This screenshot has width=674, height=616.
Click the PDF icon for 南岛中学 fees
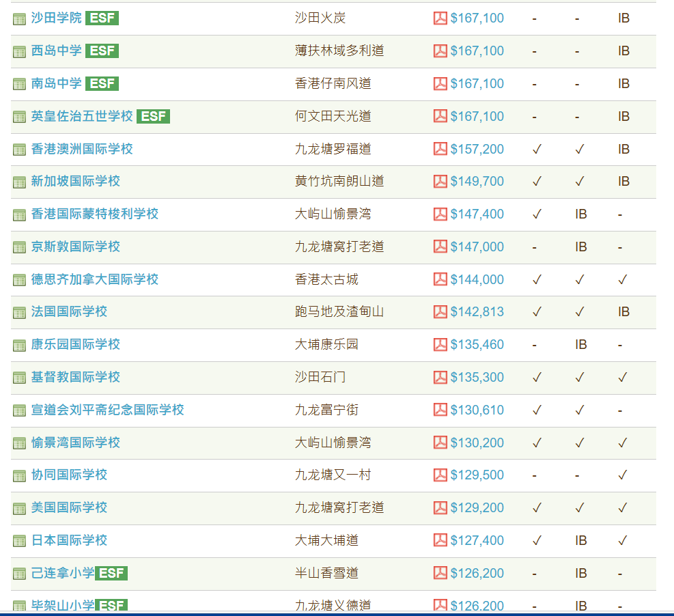[440, 83]
